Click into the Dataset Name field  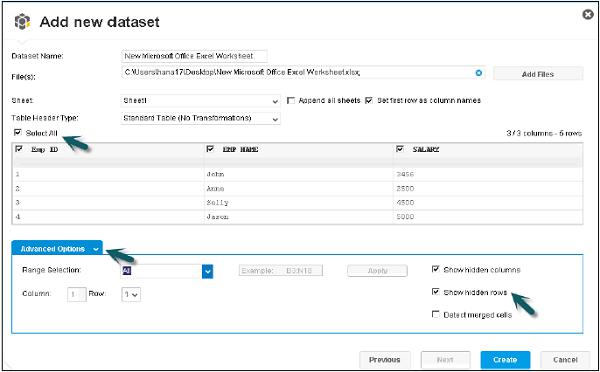[194, 56]
